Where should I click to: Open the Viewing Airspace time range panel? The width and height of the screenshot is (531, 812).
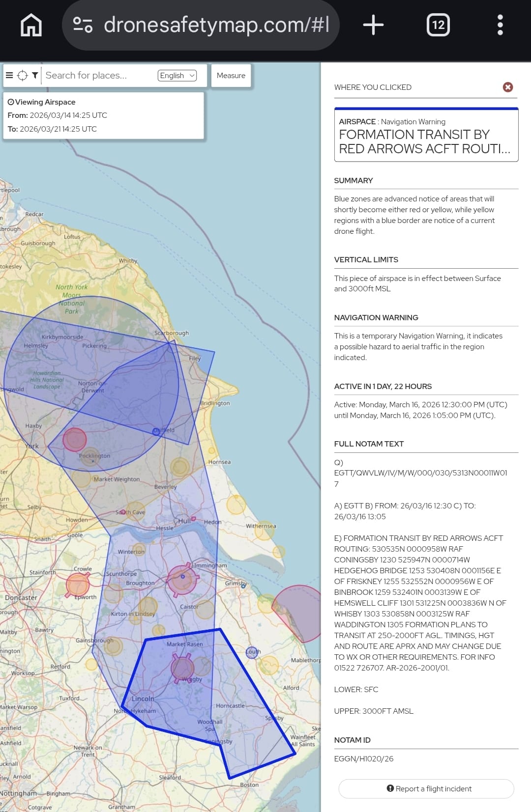[x=103, y=115]
